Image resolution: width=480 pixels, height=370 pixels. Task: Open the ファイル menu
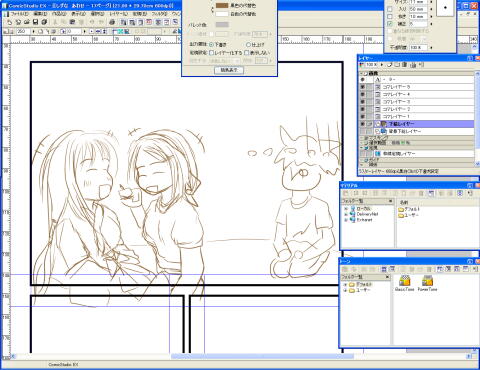point(19,14)
